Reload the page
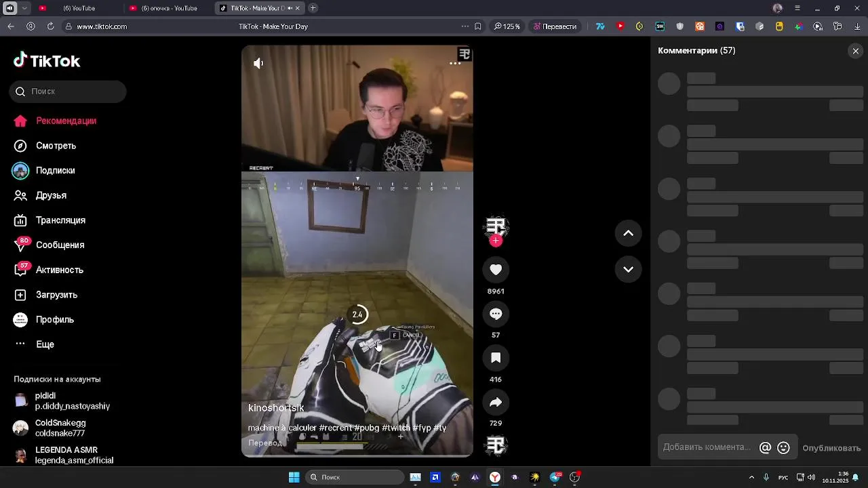Screen dimensions: 868x488 50,26
